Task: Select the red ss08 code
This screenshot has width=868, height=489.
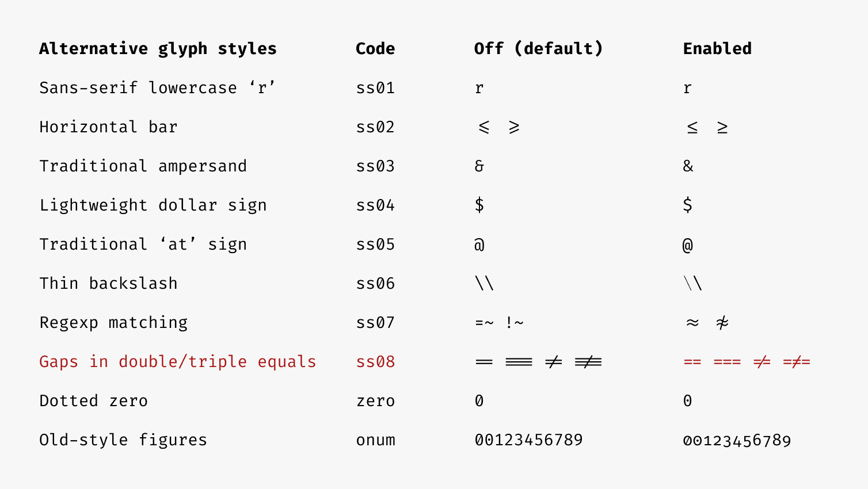Action: [375, 362]
